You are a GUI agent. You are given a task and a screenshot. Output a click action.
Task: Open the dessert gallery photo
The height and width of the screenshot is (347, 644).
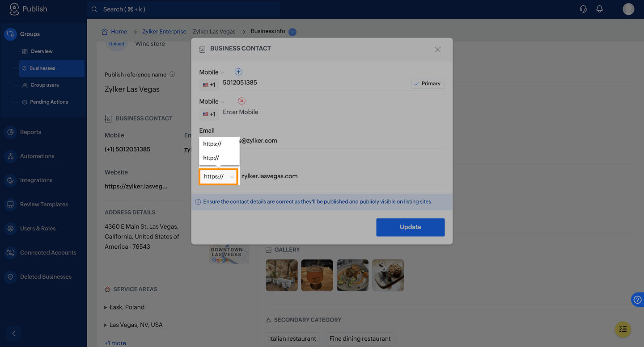(388, 276)
